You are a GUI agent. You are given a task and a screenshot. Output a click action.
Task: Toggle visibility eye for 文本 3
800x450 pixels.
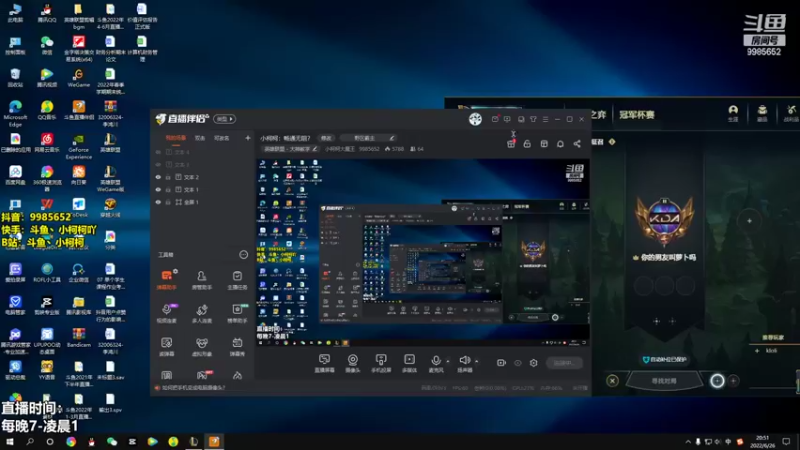click(158, 164)
